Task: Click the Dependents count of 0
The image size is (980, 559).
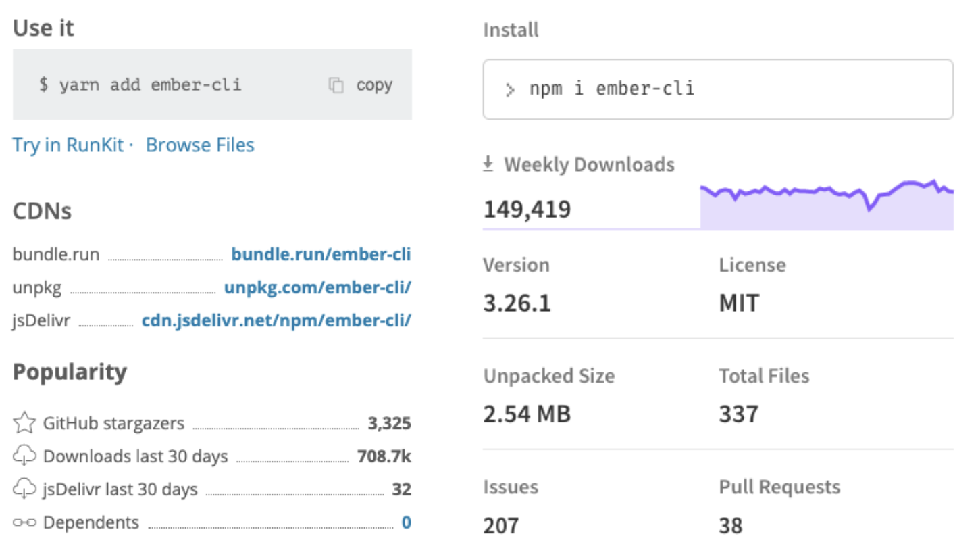Action: (406, 522)
